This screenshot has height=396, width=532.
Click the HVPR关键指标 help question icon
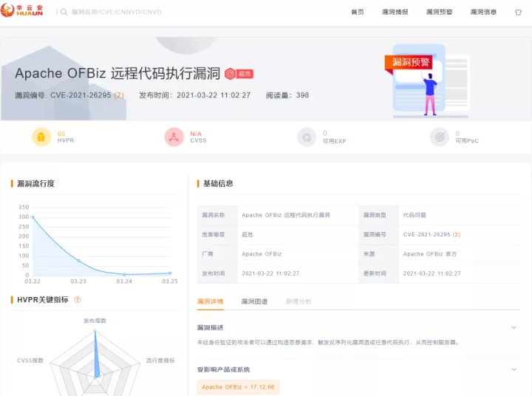click(x=78, y=300)
